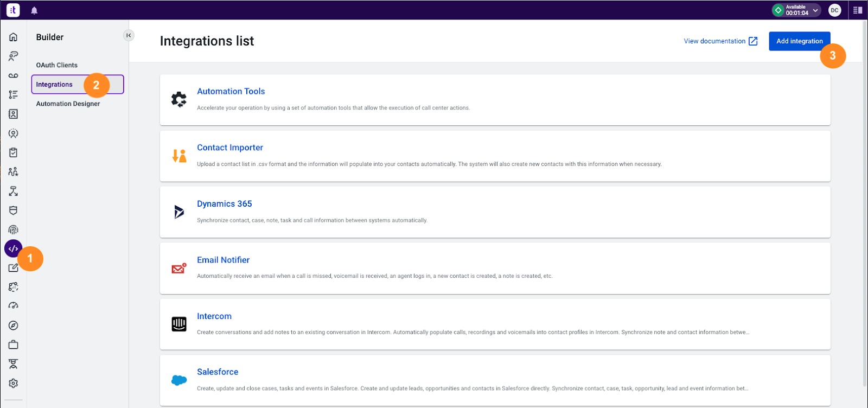Viewport: 868px width, 408px height.
Task: Select Integrations in Builder menu
Action: 78,84
